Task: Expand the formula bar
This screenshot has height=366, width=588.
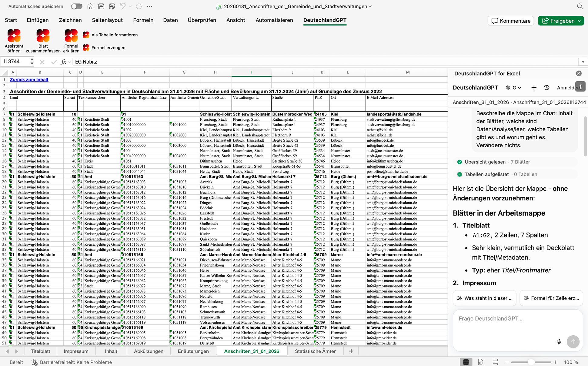Action: (x=583, y=62)
